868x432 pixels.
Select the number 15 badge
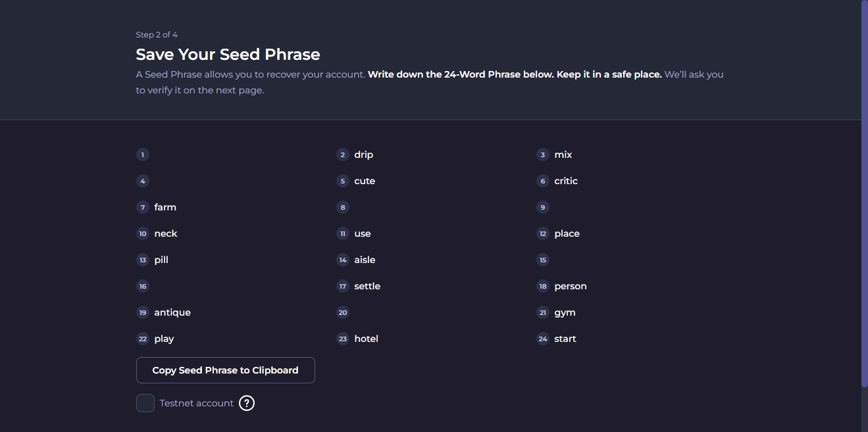click(x=543, y=260)
